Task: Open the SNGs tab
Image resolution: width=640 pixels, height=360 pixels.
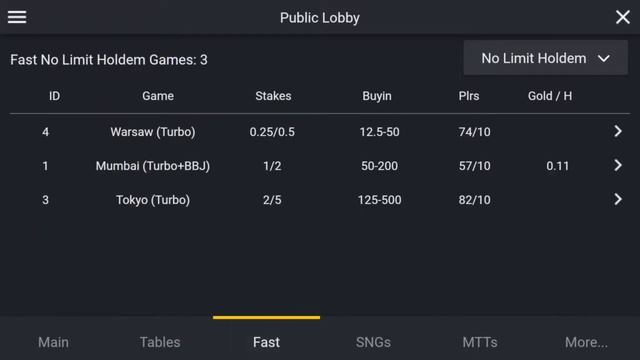Action: (373, 342)
